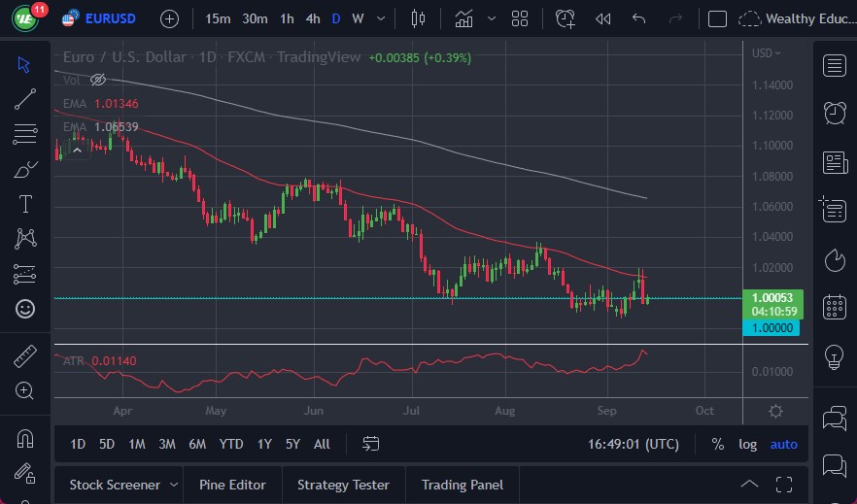
Task: Expand the timeframe interval dropdown arrow
Action: [x=380, y=18]
